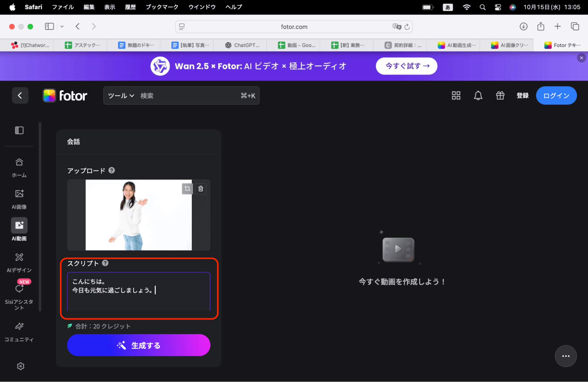This screenshot has width=588, height=382.
Task: Delete the uploaded image with the trash icon
Action: click(201, 189)
